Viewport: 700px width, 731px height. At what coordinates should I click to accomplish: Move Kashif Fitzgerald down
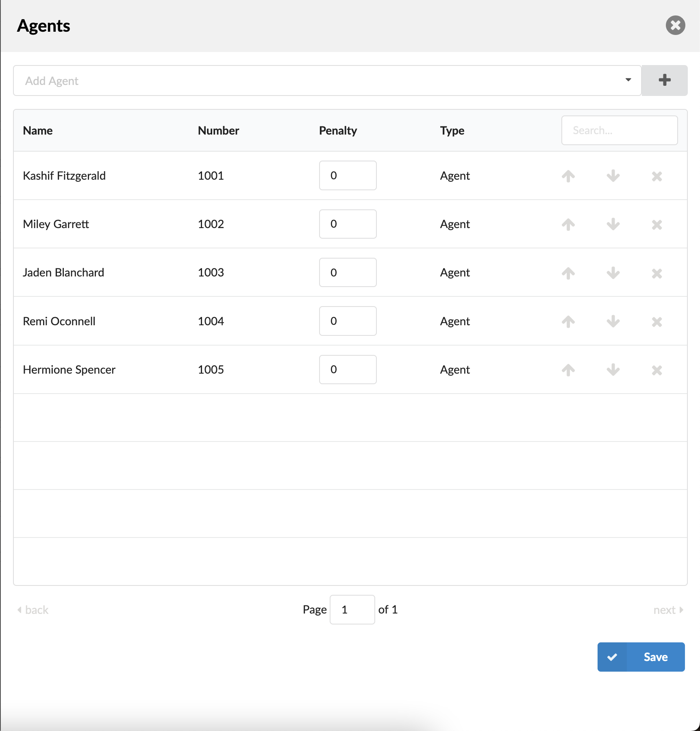[x=613, y=176]
